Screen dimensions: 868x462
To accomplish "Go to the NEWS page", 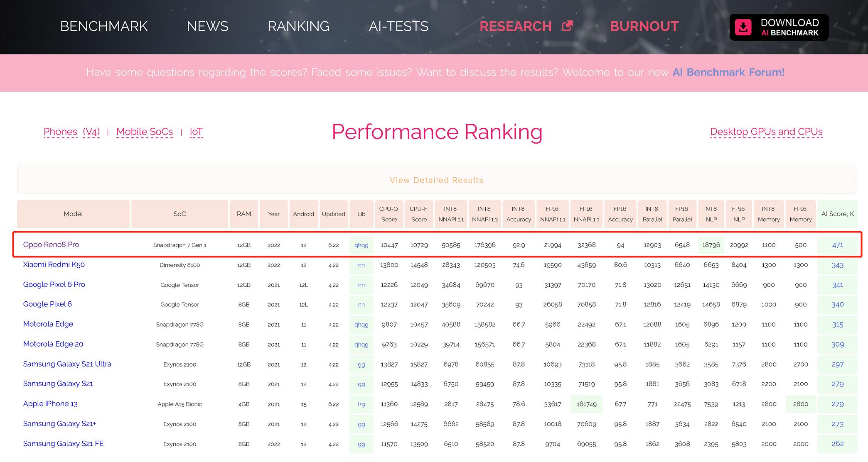I will 207,26.
